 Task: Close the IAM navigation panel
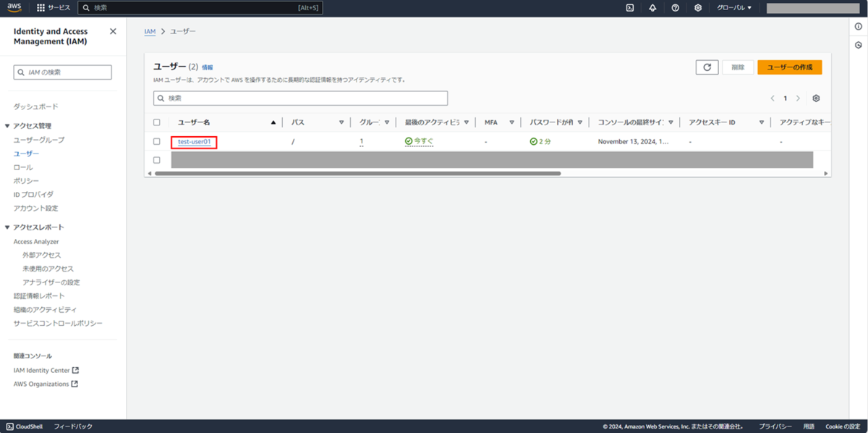[113, 31]
